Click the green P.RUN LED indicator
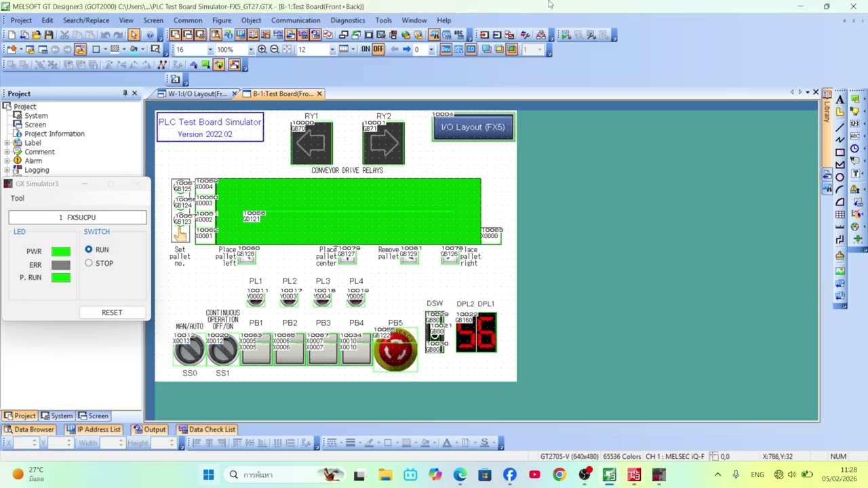This screenshot has width=868, height=488. (x=60, y=277)
